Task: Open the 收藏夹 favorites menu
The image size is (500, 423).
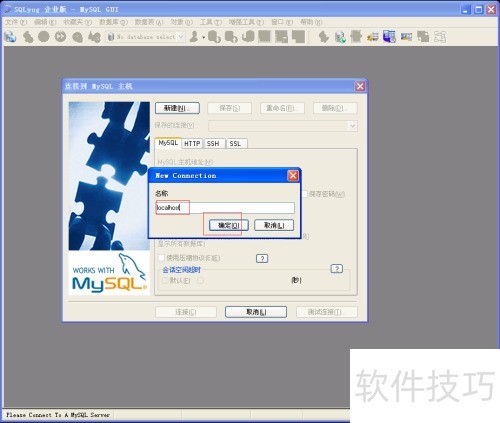Action: click(x=77, y=22)
